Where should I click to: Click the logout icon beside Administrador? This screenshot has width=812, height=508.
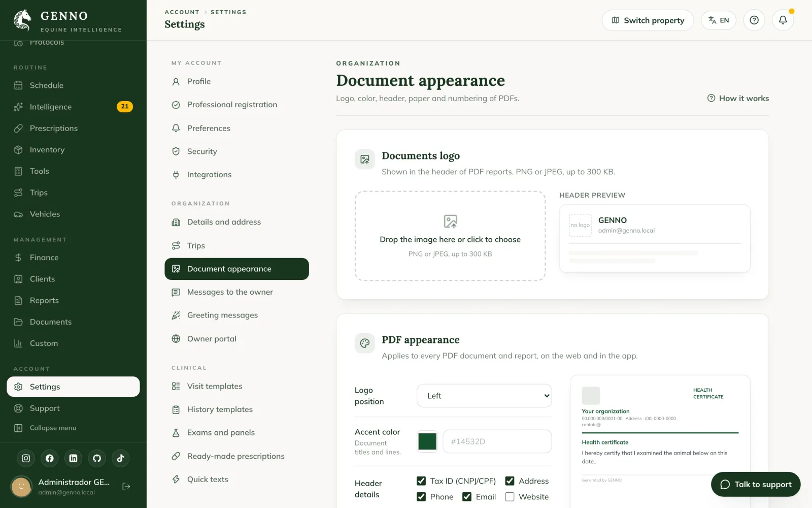tap(126, 487)
